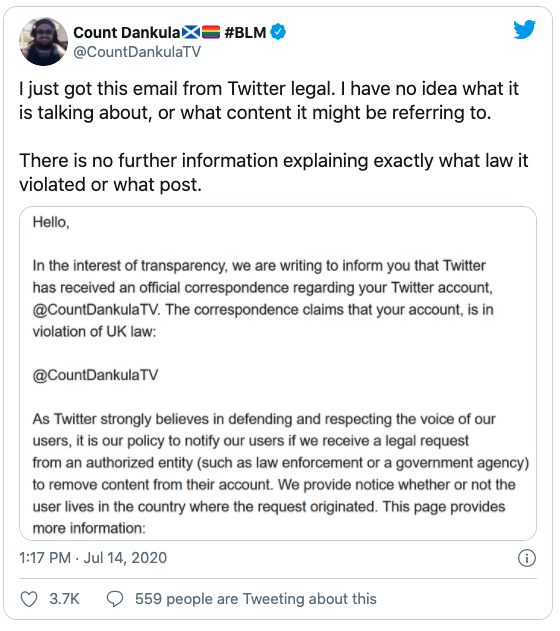This screenshot has width=560, height=631.
Task: Like the tweet with heart icon
Action: (29, 599)
